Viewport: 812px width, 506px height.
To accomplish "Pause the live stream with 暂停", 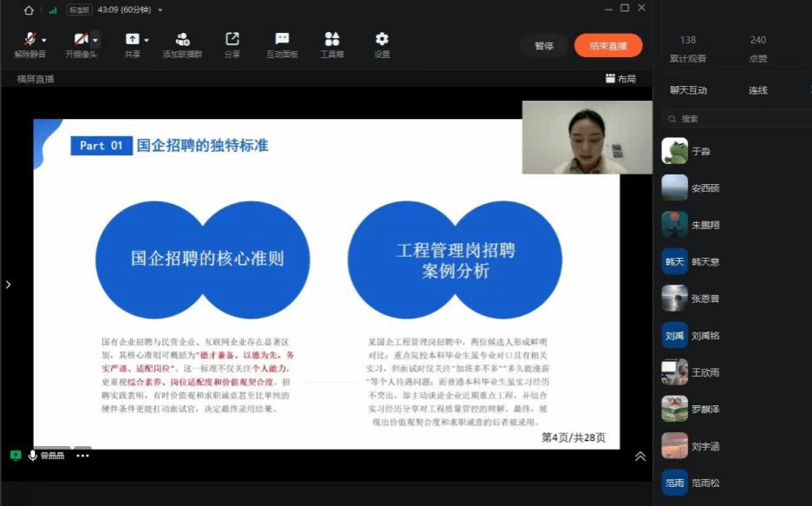I will coord(544,46).
